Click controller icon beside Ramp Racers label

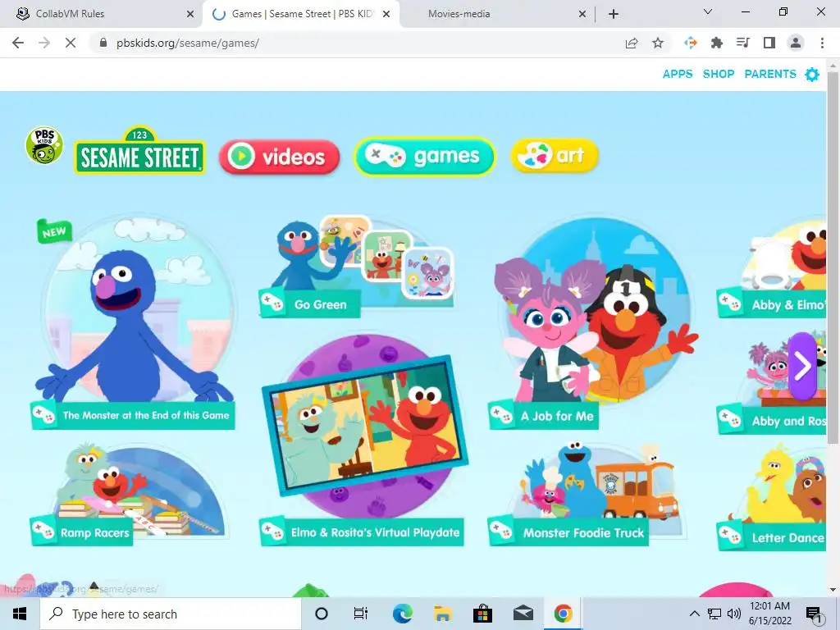tap(43, 532)
